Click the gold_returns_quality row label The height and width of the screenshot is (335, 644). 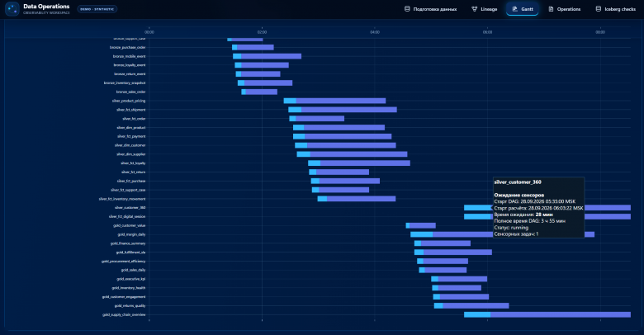tap(130, 306)
